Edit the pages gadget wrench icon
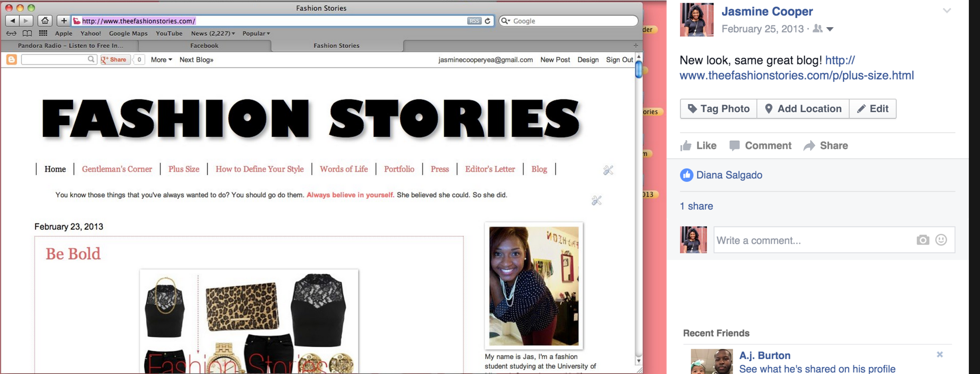 coord(608,170)
